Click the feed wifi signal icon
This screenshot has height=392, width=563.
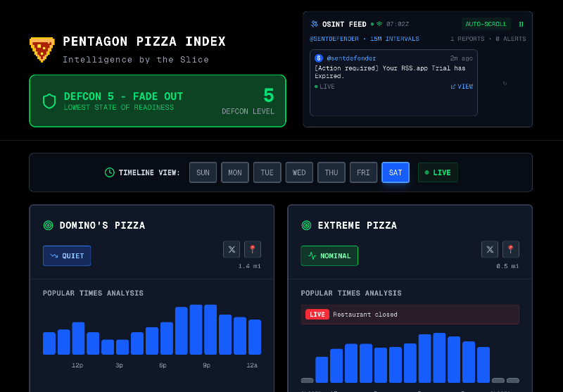(379, 24)
